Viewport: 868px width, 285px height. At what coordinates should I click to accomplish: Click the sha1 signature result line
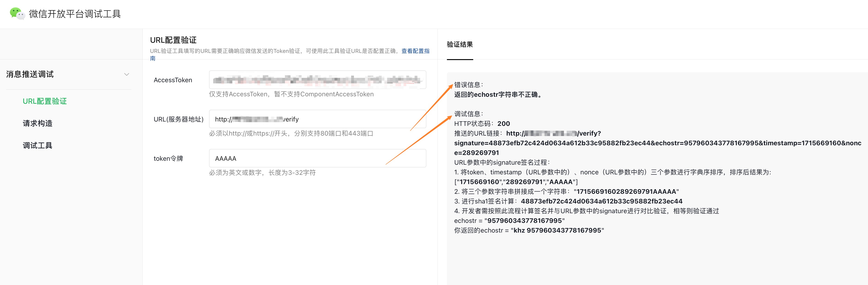pos(568,201)
